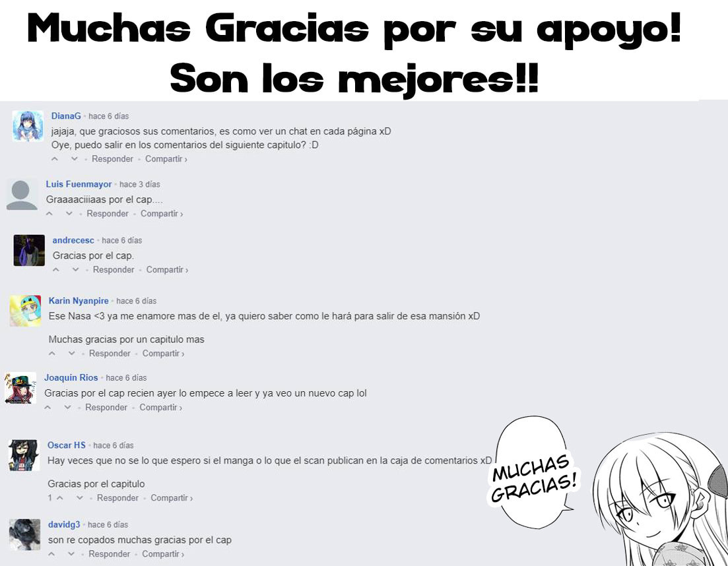Upvote Oscar HS's comment
The image size is (728, 566).
(60, 498)
